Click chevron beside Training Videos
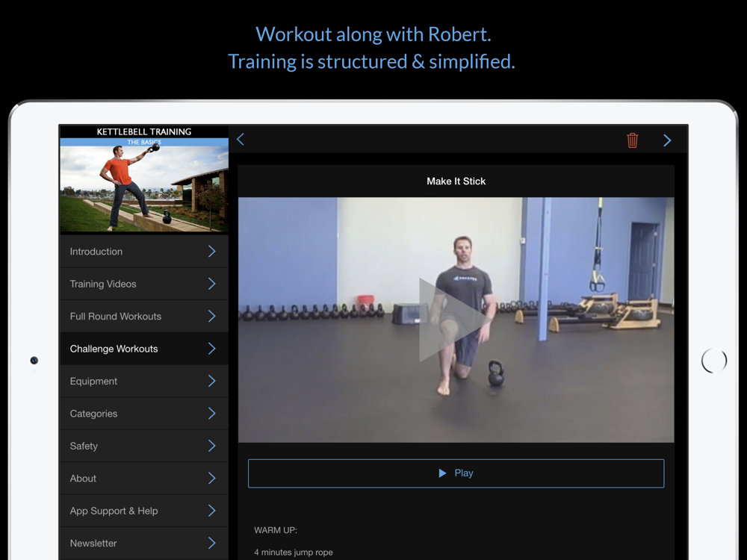Screen dimensions: 747x560 (x=212, y=284)
